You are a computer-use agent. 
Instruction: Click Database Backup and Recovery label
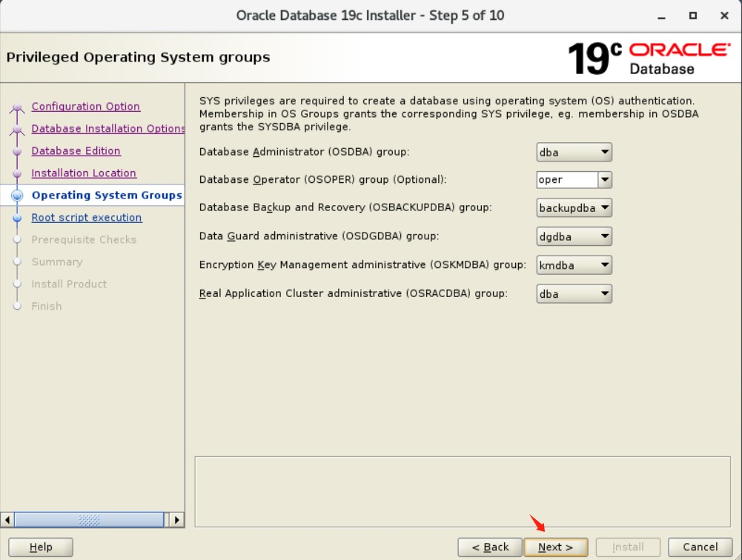point(345,207)
